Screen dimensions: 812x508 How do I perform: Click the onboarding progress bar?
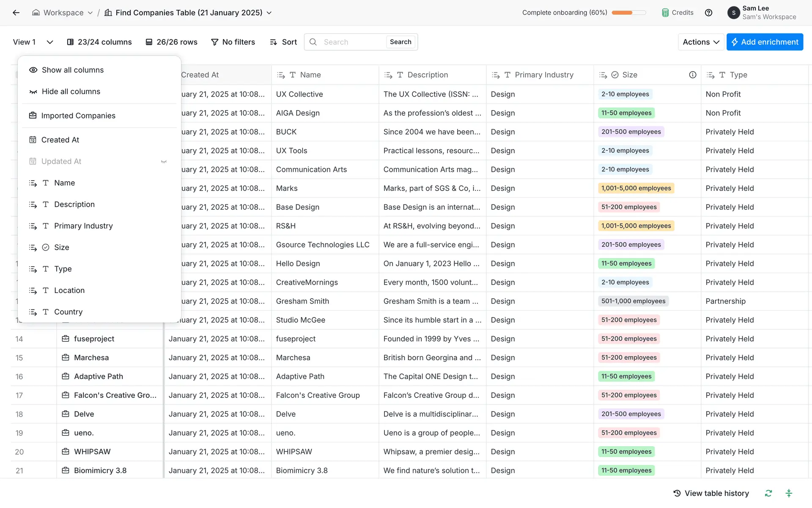(628, 13)
